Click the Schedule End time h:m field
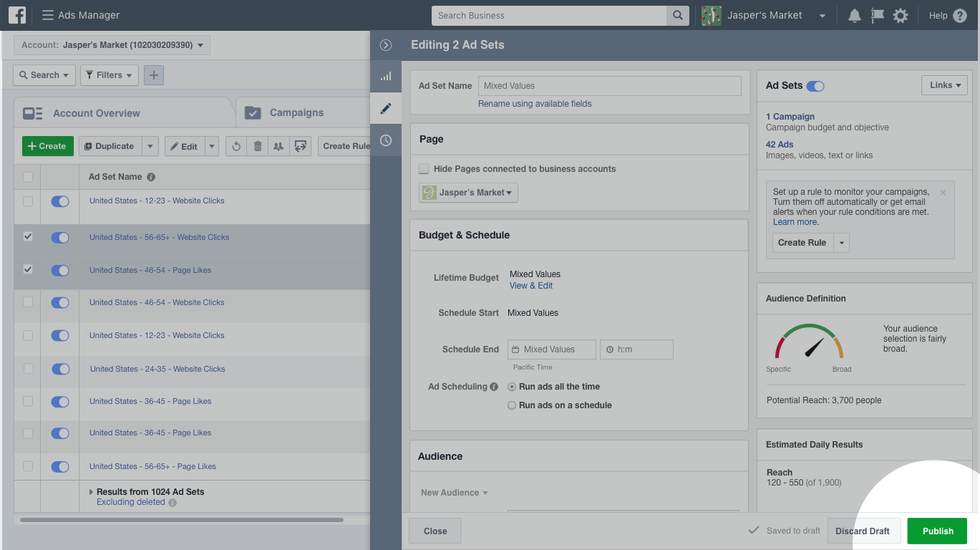 pyautogui.click(x=636, y=349)
